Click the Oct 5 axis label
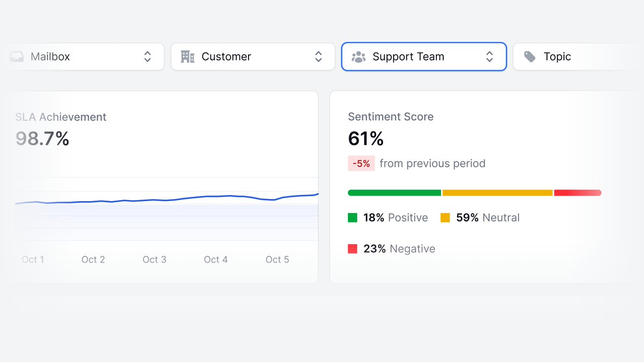Screen dimensions: 644x362 [x=277, y=260]
